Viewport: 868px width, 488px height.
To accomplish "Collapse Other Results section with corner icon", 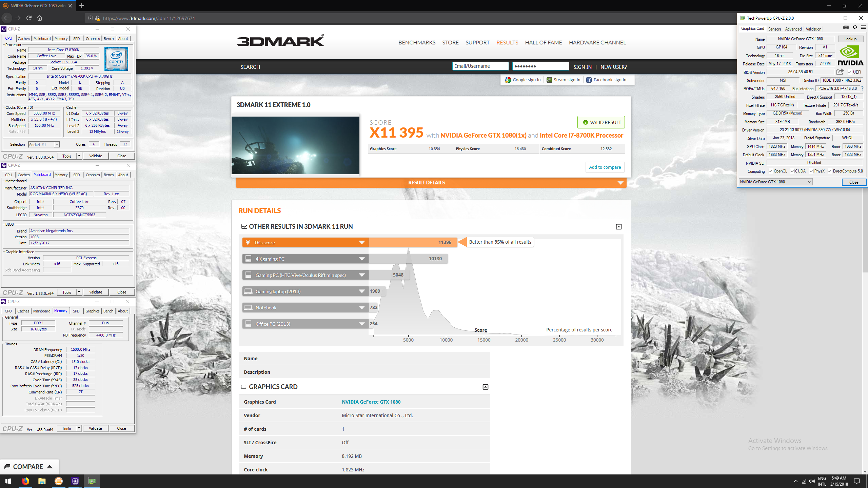I will coord(619,227).
